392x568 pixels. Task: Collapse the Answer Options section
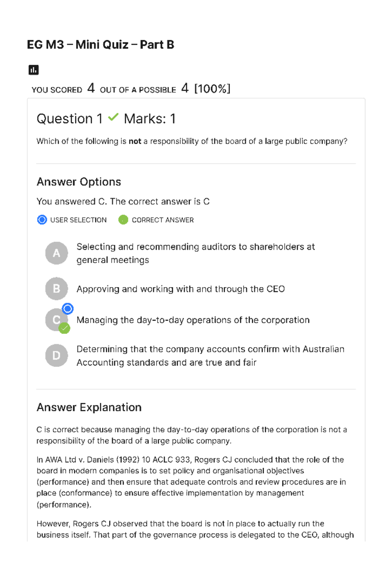[79, 182]
